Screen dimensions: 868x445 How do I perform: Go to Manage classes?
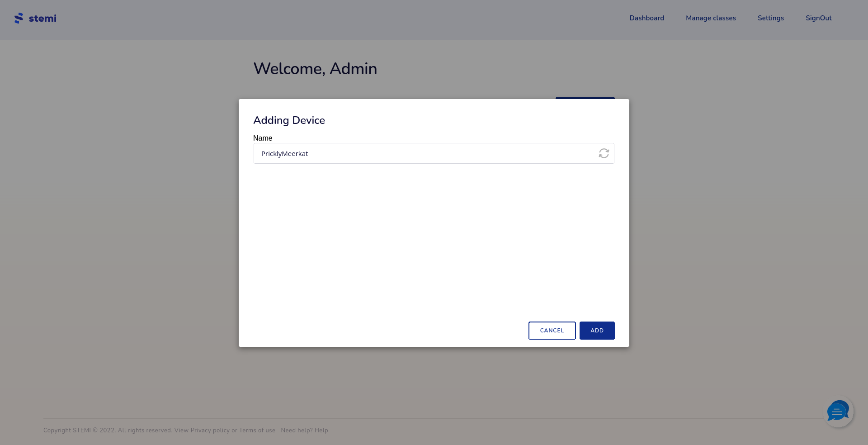[710, 18]
